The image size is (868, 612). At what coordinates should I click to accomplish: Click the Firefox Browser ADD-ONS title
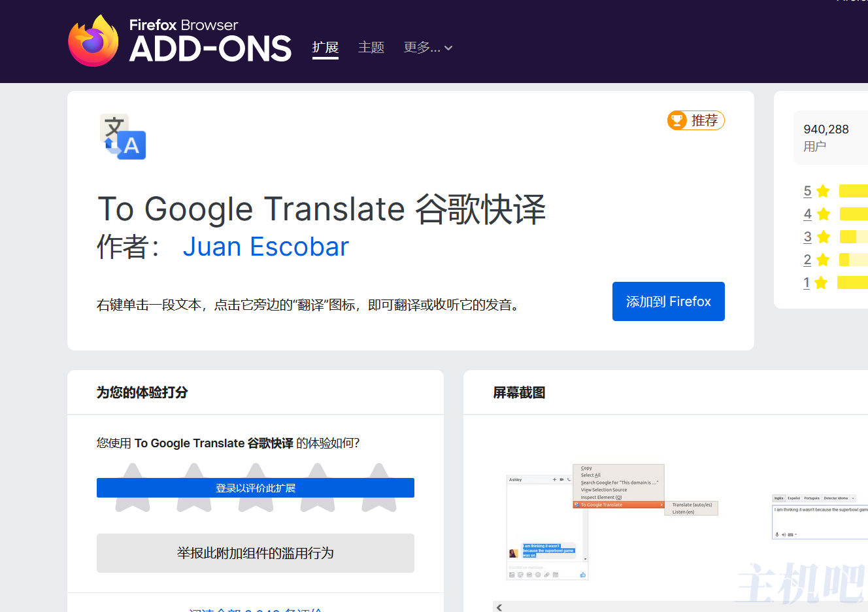coord(210,41)
